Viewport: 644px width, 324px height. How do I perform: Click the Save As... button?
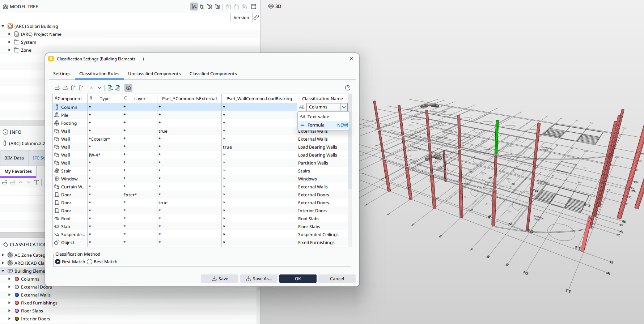point(259,278)
